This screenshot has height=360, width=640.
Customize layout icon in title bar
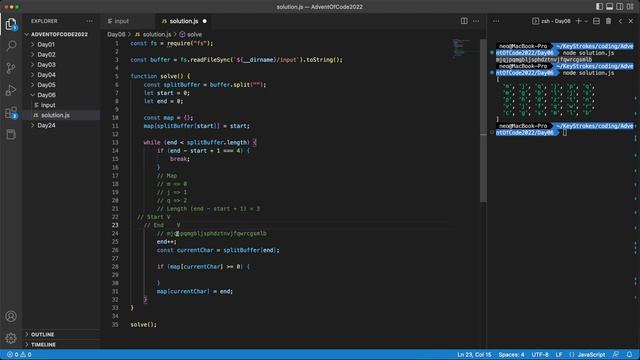631,7
